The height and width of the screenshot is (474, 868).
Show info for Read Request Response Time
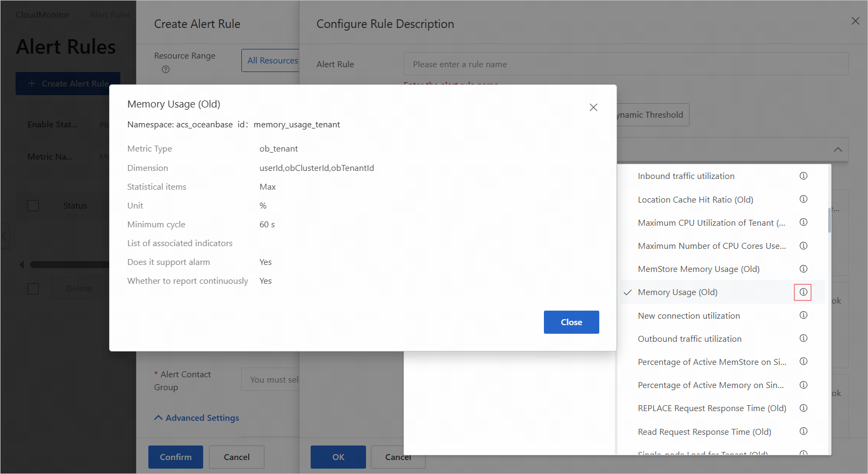pyautogui.click(x=804, y=431)
